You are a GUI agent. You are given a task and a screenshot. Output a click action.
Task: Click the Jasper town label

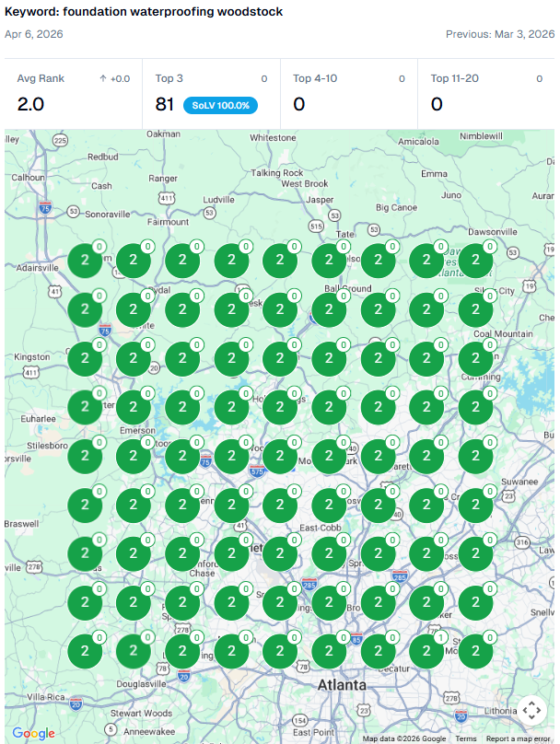tap(320, 200)
